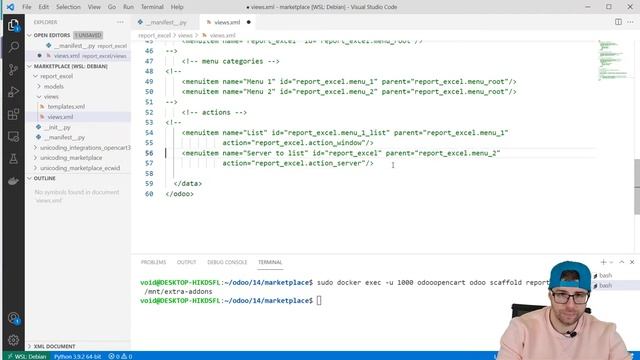Select views.xml under Open Editors
The image size is (640, 360).
tap(78, 56)
